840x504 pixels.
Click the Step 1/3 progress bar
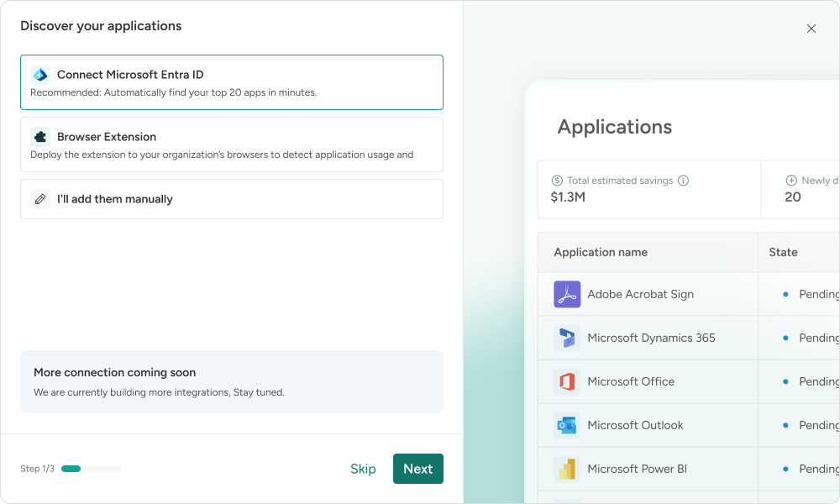91,469
